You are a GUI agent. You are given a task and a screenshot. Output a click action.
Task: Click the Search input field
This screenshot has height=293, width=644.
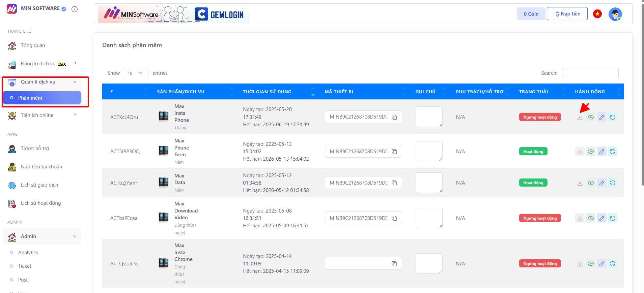click(590, 73)
